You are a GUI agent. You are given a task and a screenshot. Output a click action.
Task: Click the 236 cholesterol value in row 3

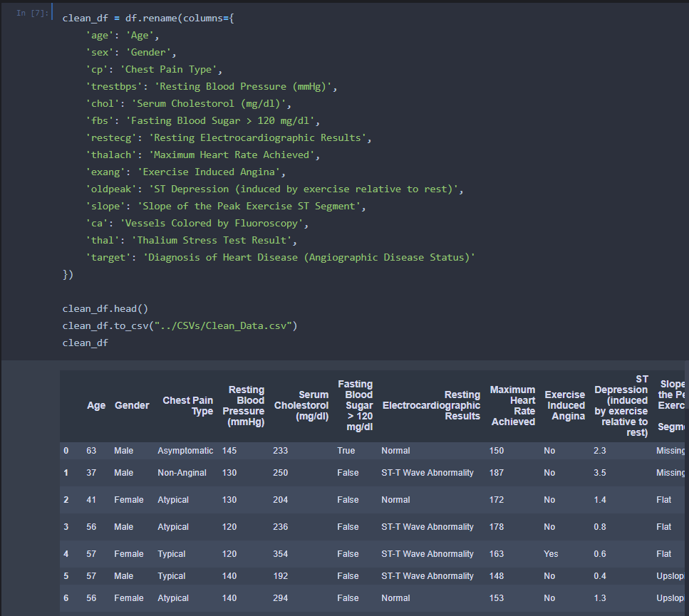[x=280, y=527]
